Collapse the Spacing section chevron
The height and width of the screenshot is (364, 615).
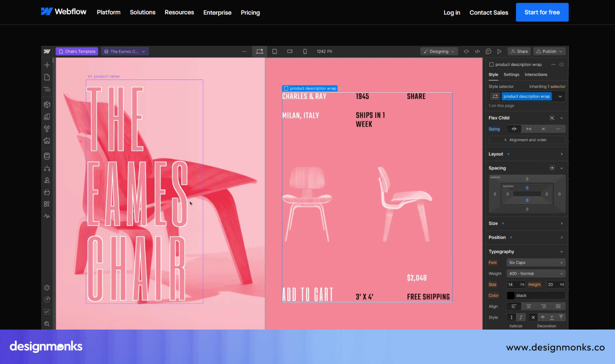pos(561,168)
